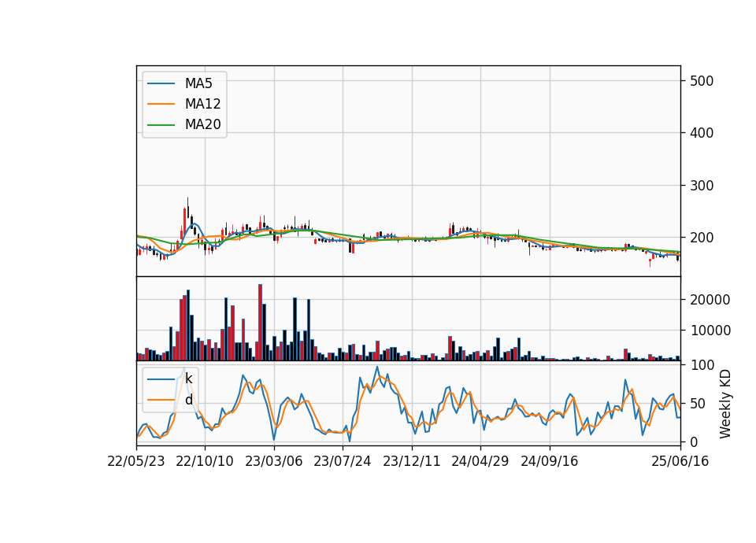This screenshot has height=543, width=756.
Task: Click the 23/07/24 date label
Action: 343,461
